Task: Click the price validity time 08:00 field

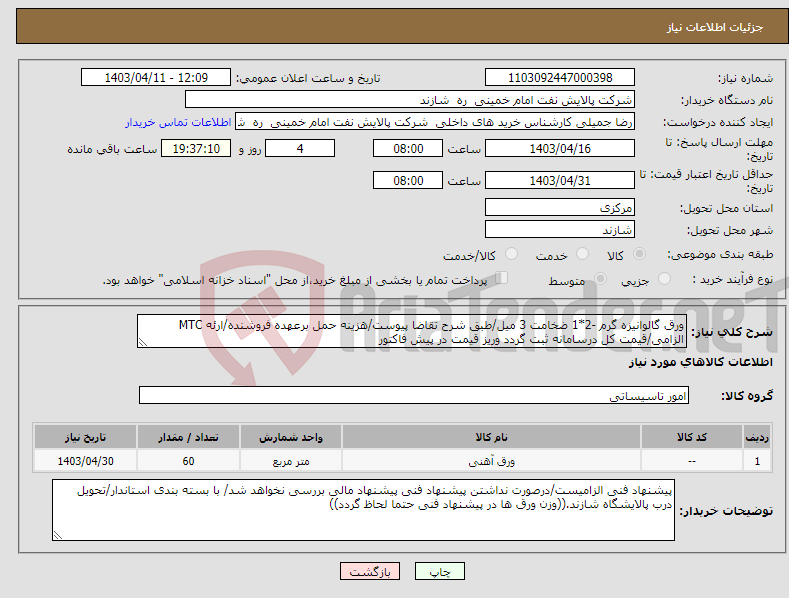Action: [408, 180]
